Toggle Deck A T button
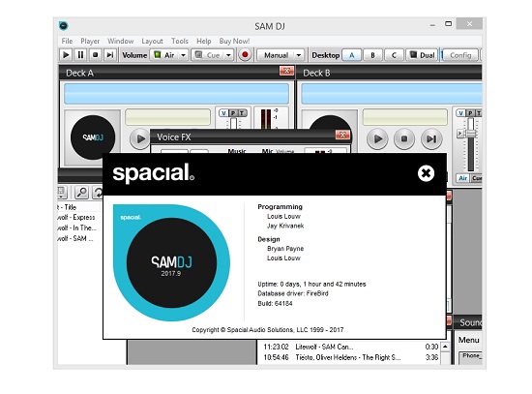 [x=242, y=113]
